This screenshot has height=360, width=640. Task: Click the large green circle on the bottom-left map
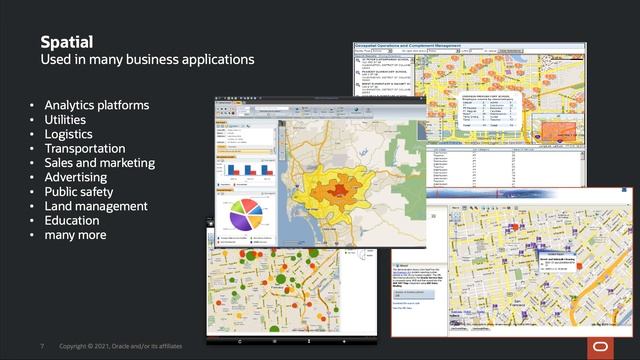281,279
